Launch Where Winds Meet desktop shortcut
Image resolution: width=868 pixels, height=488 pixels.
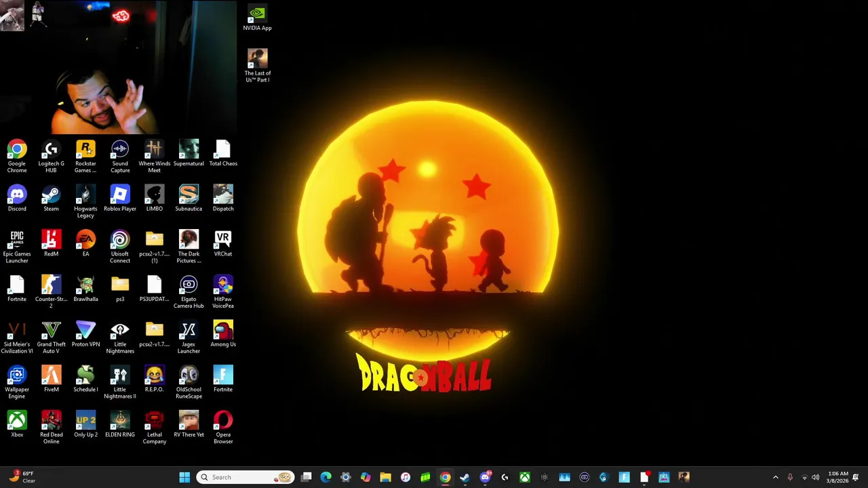pyautogui.click(x=154, y=156)
